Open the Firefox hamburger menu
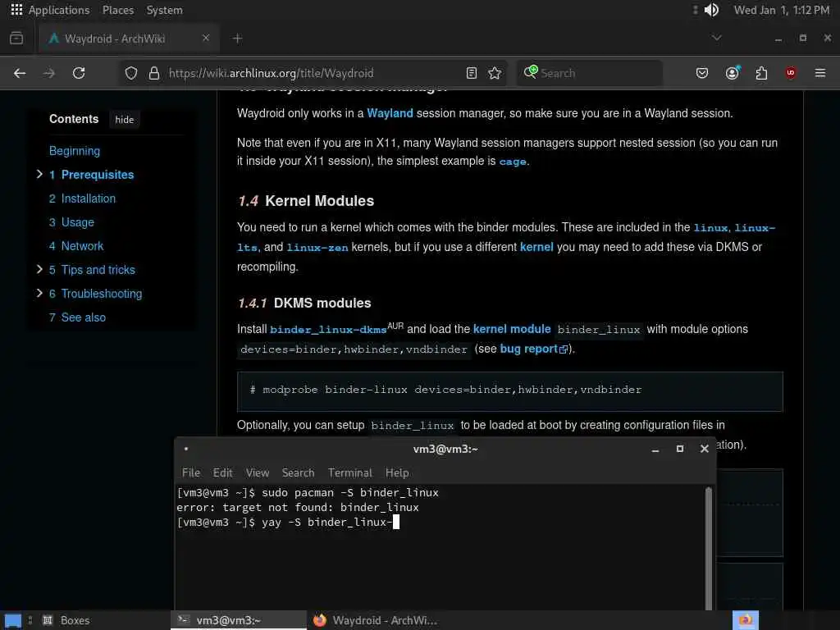Viewport: 840px width, 630px height. point(820,73)
